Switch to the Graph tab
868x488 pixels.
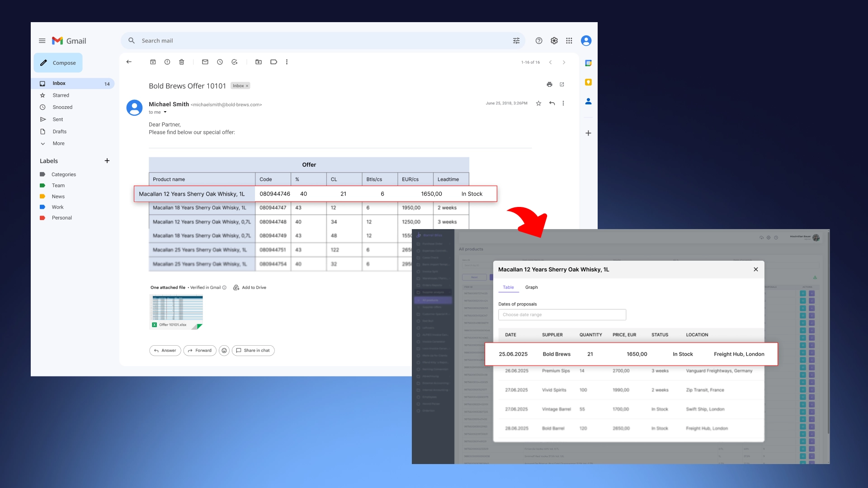(x=531, y=287)
